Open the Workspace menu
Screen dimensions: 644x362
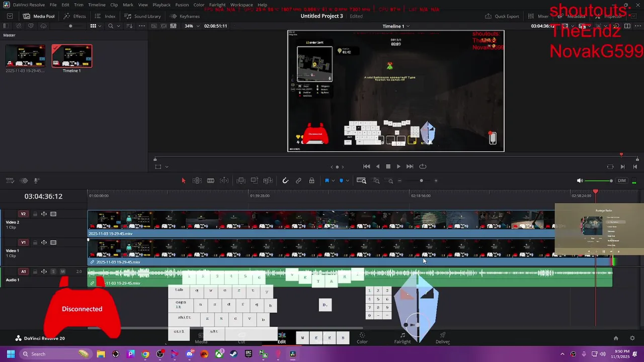click(x=242, y=5)
